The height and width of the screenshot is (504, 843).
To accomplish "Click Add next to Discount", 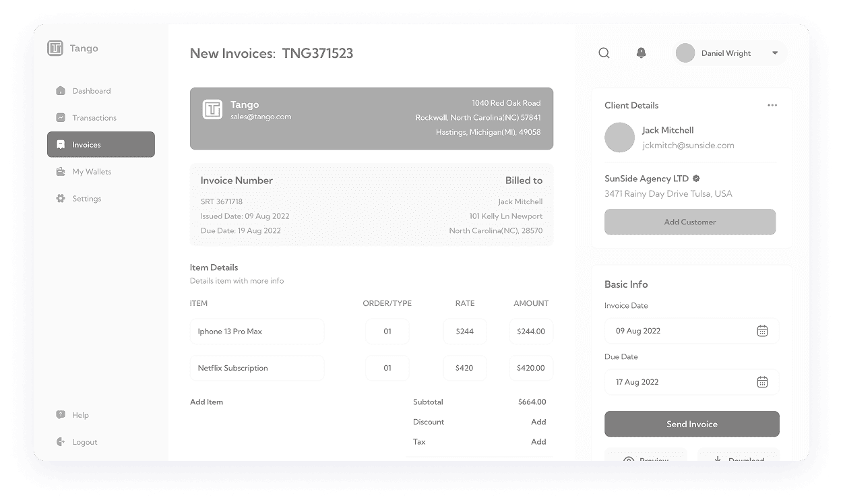I will coord(538,422).
